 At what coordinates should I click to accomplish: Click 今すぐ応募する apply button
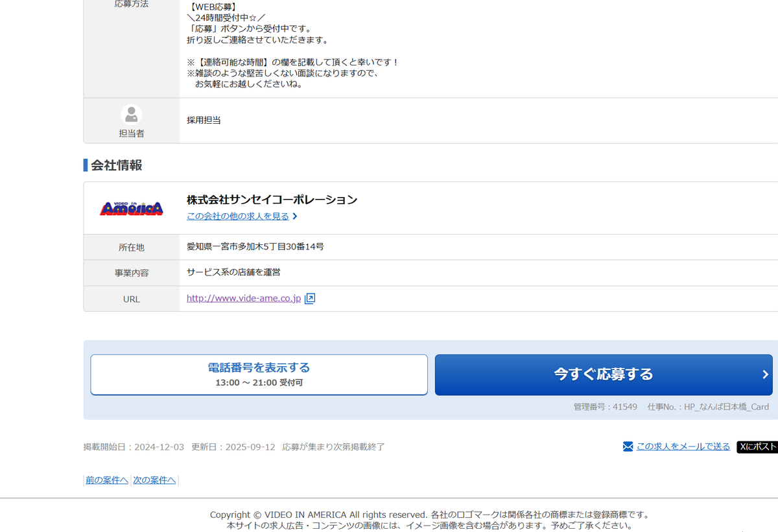[604, 375]
